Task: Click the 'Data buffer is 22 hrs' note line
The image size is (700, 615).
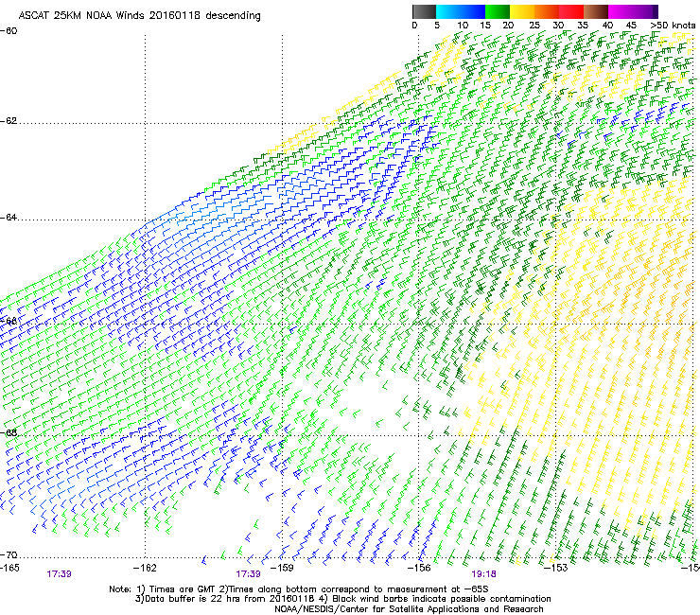Action: tap(342, 599)
